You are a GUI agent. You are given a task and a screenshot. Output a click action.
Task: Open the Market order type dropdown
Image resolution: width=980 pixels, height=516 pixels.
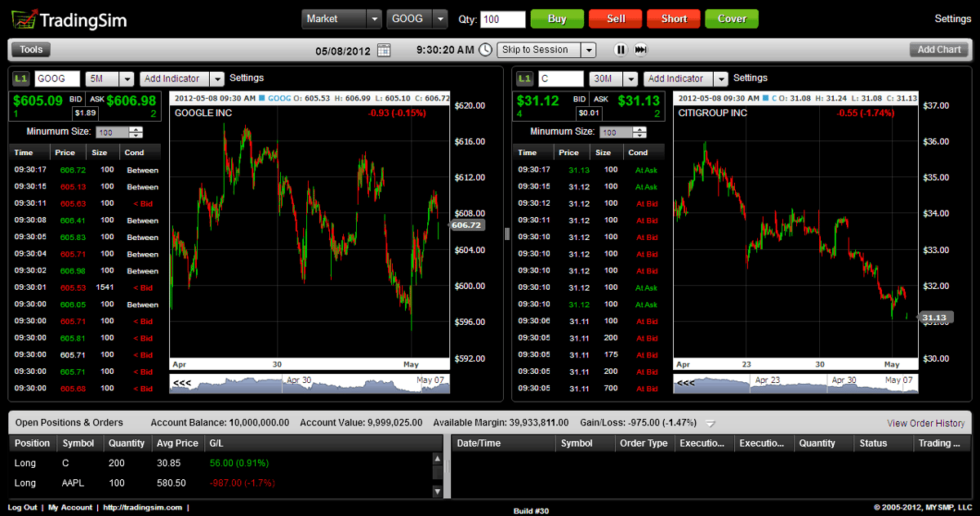point(373,18)
